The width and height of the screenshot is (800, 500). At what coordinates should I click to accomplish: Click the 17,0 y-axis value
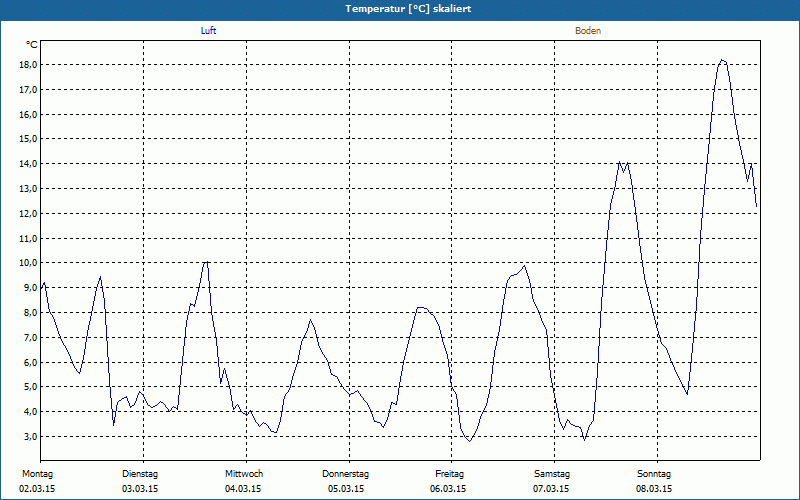coord(29,90)
